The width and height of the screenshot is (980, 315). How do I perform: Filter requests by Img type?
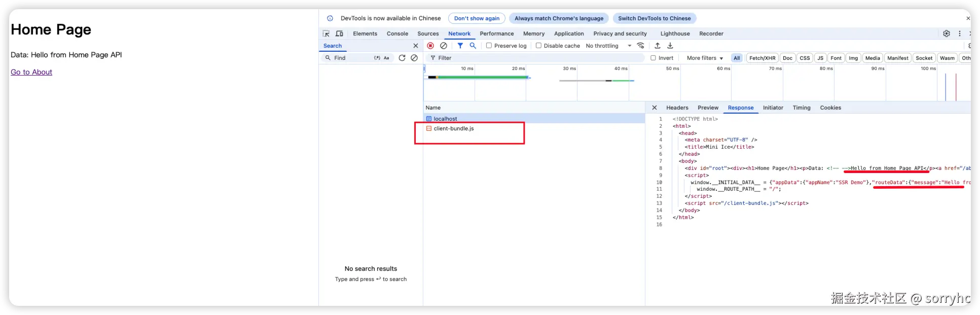(853, 58)
